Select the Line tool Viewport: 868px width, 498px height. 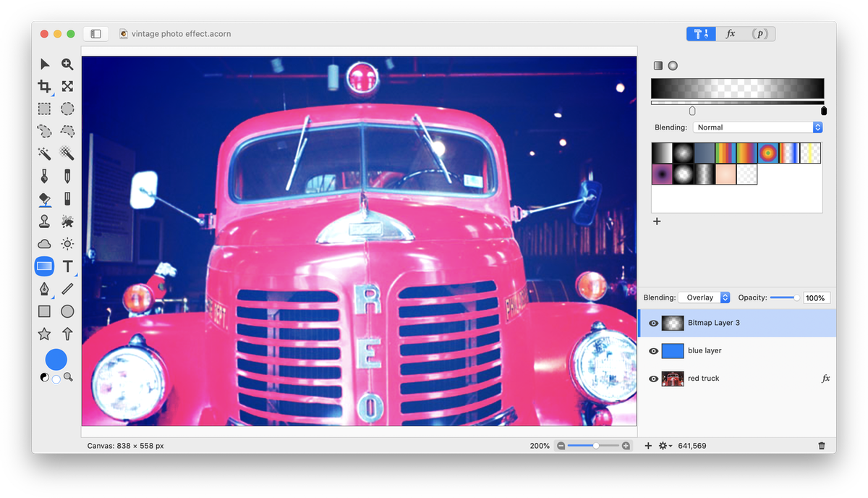67,289
